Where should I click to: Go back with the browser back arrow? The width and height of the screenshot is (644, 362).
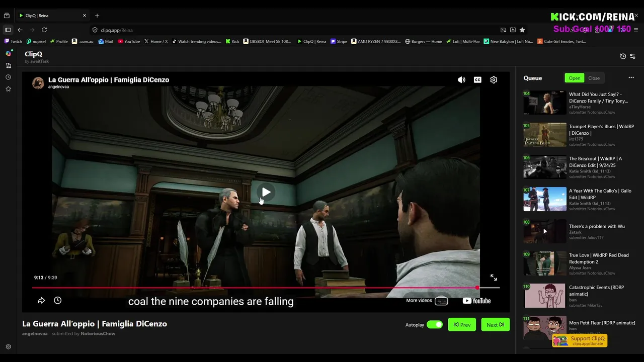tap(20, 30)
